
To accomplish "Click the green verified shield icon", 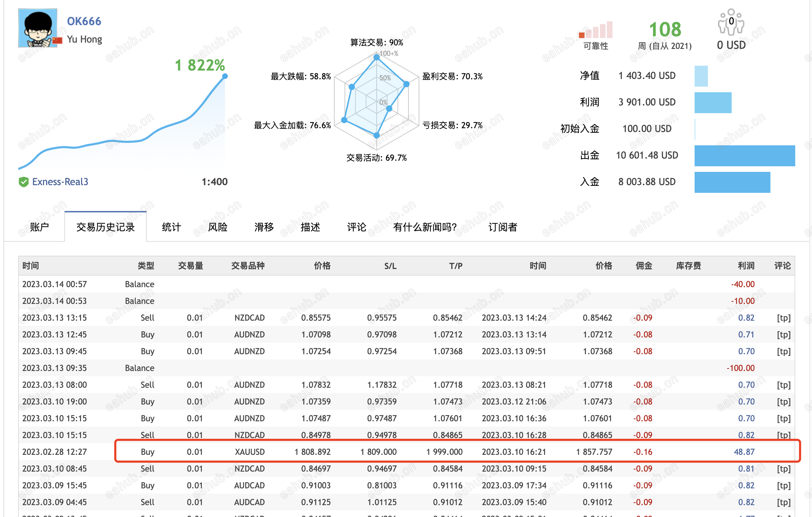I will click(23, 182).
